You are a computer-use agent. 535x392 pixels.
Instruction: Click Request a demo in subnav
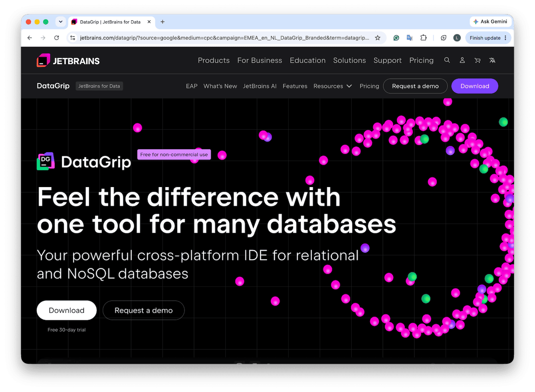click(415, 86)
